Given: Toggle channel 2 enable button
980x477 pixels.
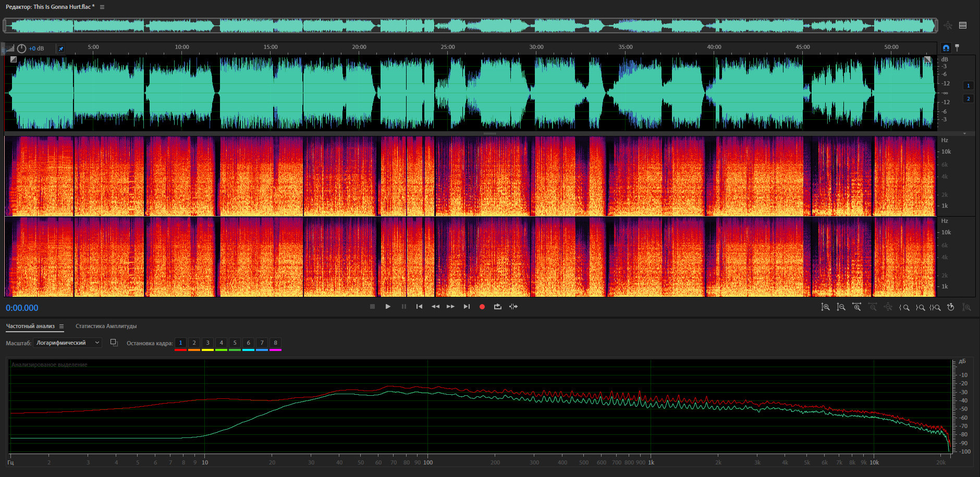Looking at the screenshot, I should point(969,98).
